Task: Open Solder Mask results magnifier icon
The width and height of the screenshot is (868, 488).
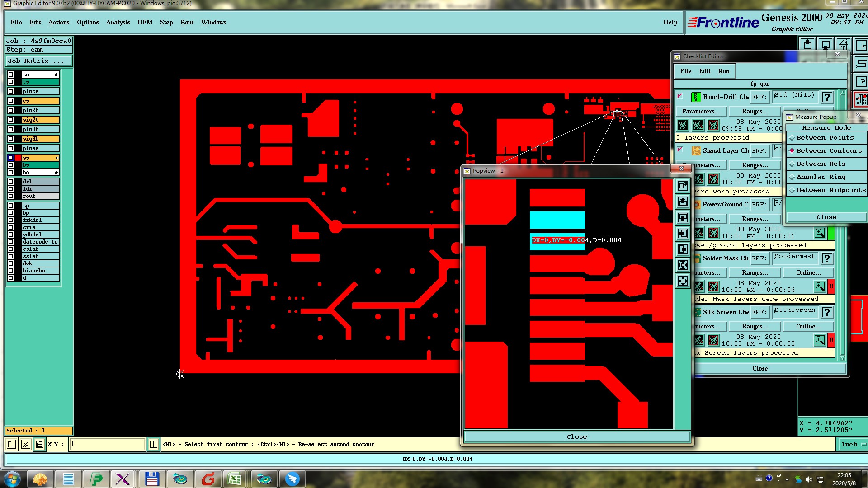Action: 819,286
